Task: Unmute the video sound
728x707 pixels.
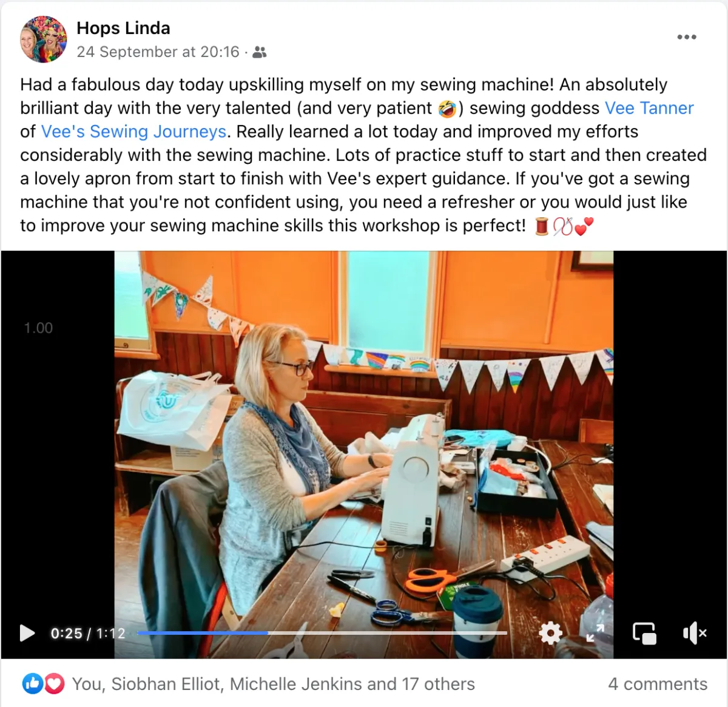Action: coord(695,633)
